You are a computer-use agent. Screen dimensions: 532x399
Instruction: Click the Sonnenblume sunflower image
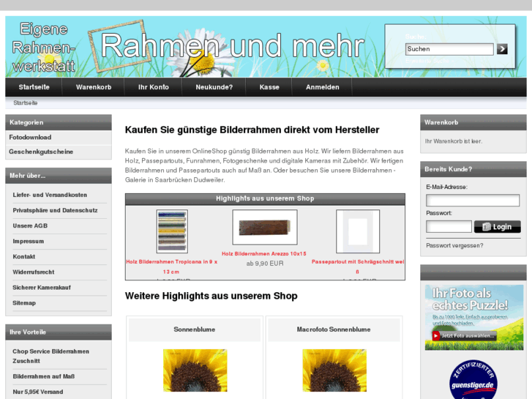tap(195, 370)
